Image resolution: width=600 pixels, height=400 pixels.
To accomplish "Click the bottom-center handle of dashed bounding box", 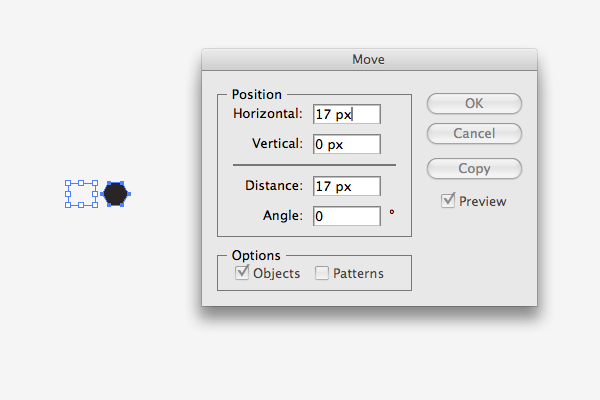I will (x=81, y=205).
